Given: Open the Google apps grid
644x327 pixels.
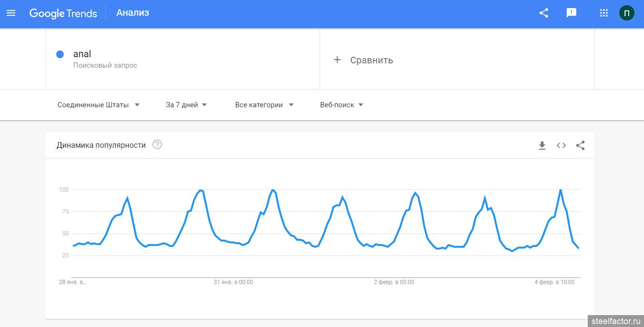Looking at the screenshot, I should tap(604, 13).
